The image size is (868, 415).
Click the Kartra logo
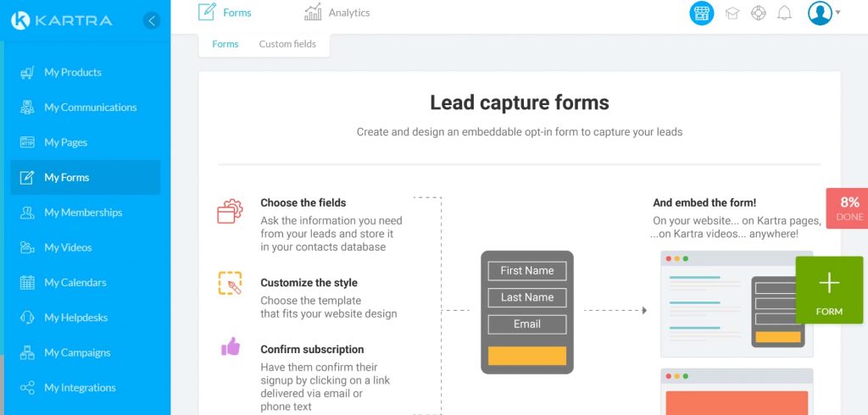pyautogui.click(x=62, y=20)
